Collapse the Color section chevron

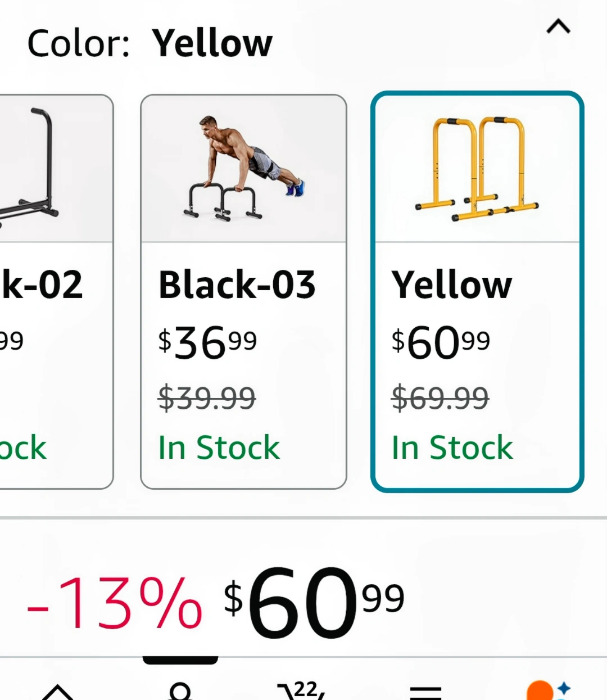pyautogui.click(x=558, y=26)
